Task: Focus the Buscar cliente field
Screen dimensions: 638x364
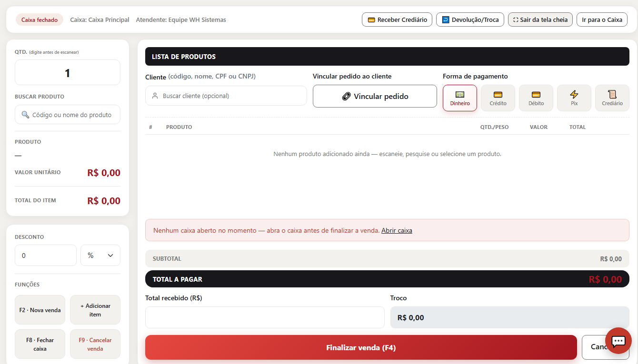Action: pos(226,96)
